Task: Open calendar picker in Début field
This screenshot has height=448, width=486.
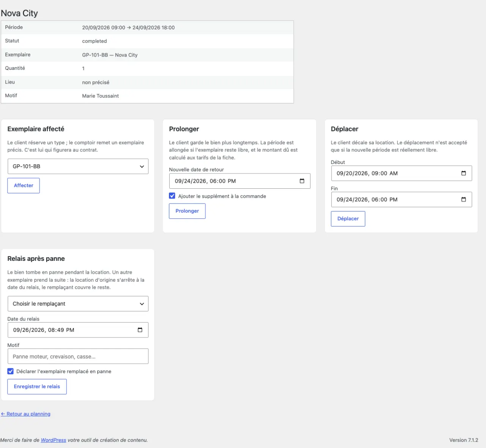Action: point(464,173)
